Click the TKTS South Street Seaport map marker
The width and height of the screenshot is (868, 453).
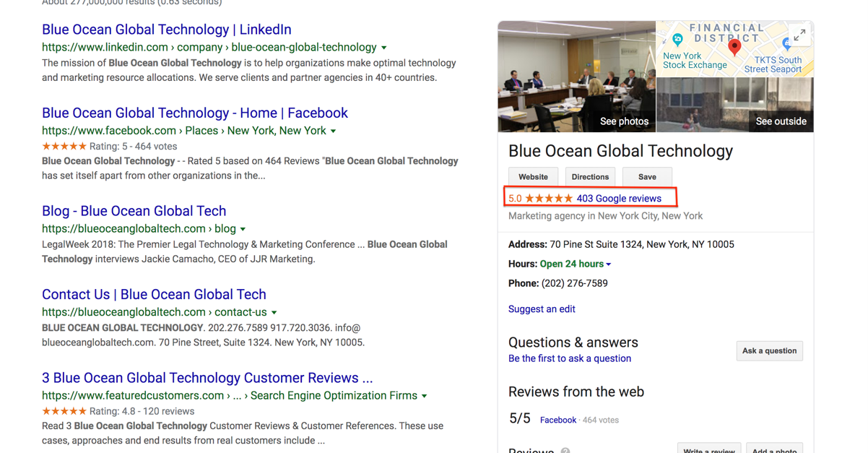786,45
